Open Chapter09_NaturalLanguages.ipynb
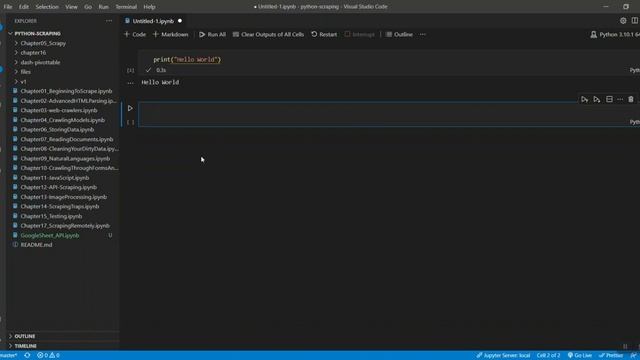Screen dimensions: 640x360 (x=65, y=158)
